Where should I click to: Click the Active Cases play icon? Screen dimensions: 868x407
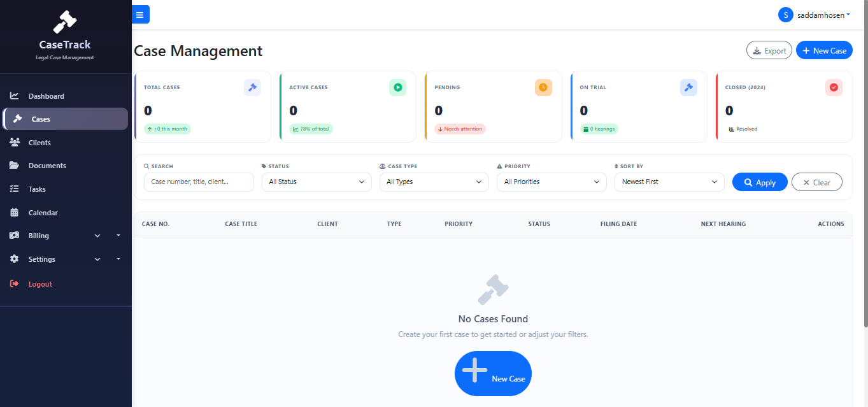click(x=398, y=87)
